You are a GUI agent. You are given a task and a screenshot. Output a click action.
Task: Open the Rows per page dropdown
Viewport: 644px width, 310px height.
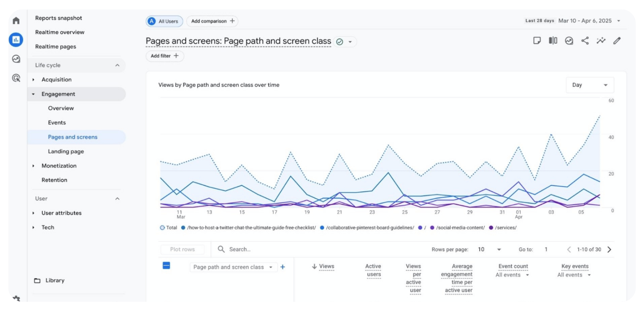pos(489,249)
